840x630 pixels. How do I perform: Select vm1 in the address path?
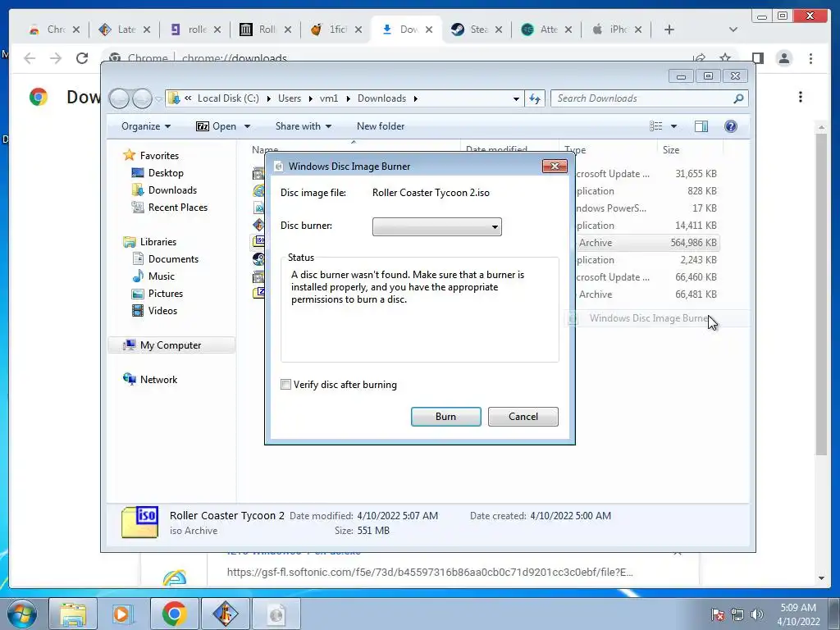329,98
